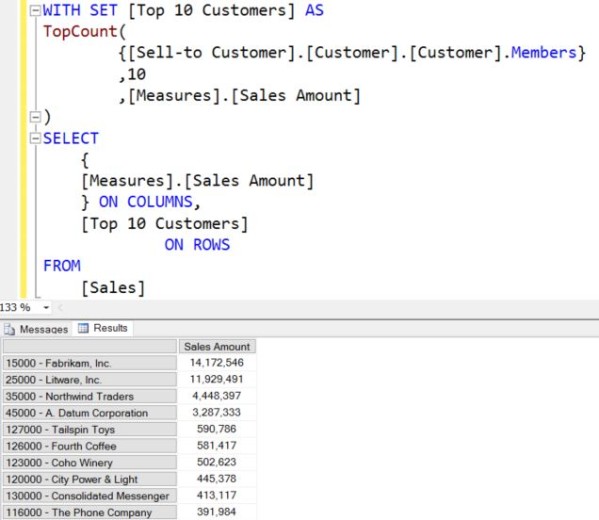
Task: Switch to the Results tab
Action: pos(103,328)
